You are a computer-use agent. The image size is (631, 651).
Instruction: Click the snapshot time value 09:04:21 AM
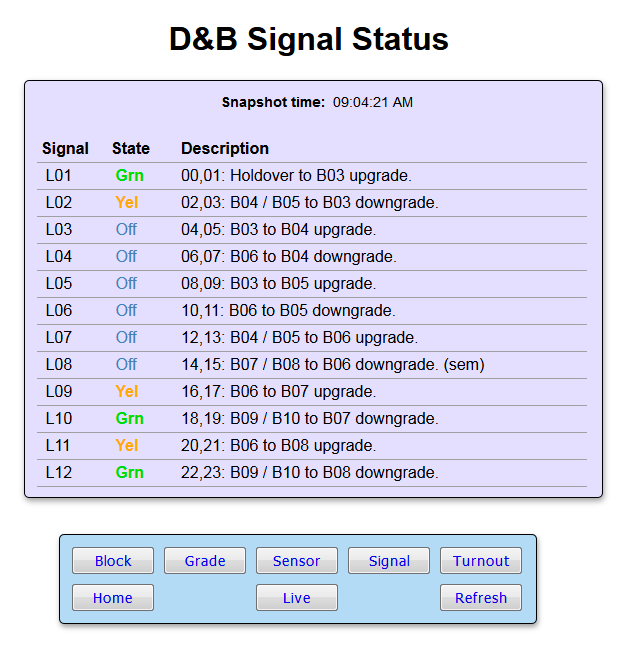pyautogui.click(x=373, y=102)
